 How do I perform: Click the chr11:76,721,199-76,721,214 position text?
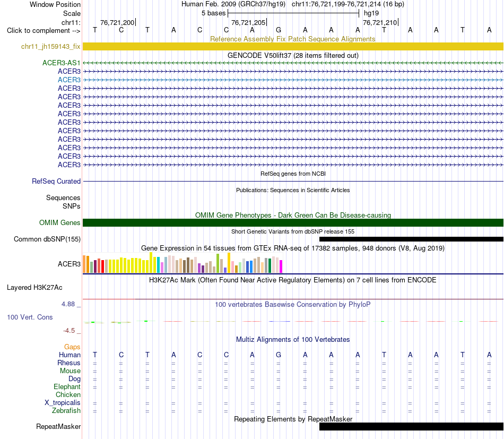[x=348, y=4]
